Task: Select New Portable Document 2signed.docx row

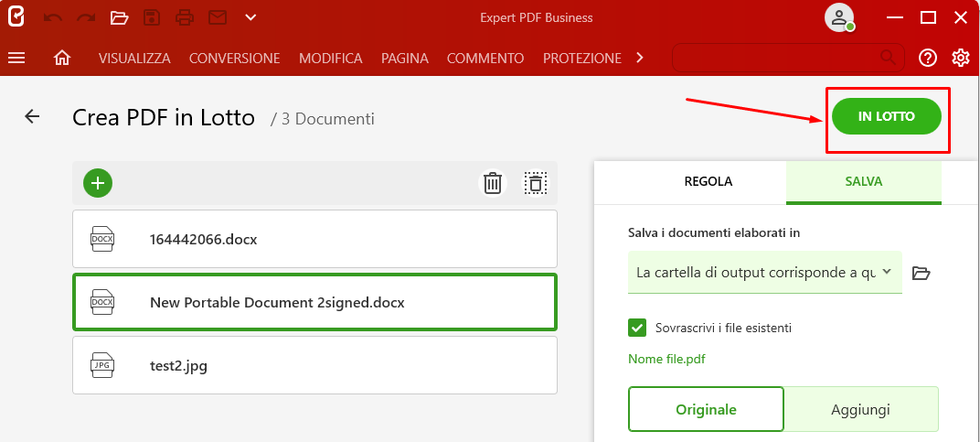Action: point(315,302)
